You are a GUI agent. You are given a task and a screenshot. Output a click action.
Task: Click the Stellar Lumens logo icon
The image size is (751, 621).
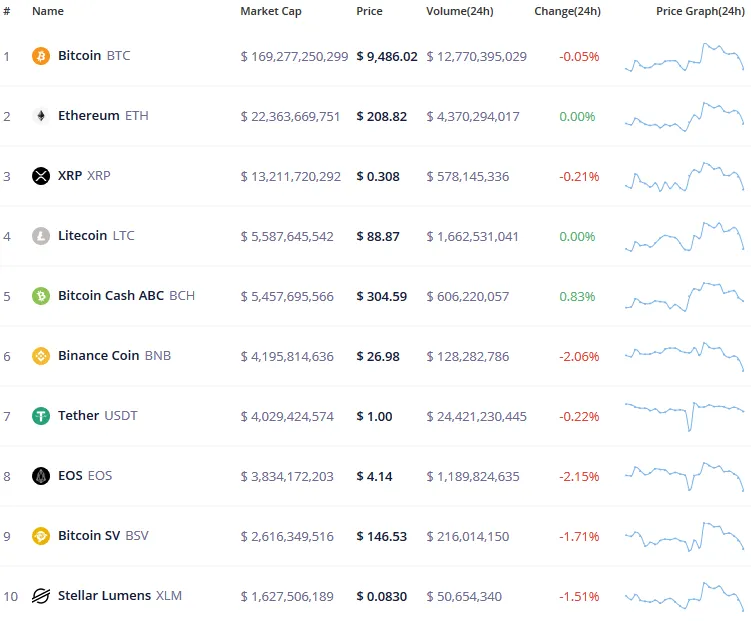[41, 596]
